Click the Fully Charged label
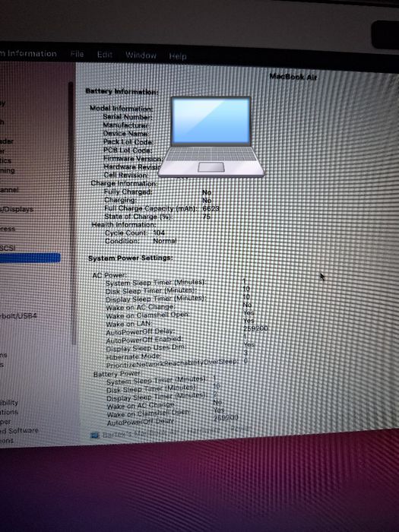Screen dimensions: 399x532 (128, 192)
